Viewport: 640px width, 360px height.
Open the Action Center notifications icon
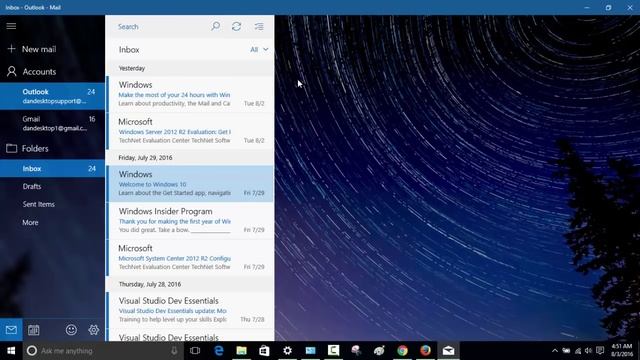(600, 351)
